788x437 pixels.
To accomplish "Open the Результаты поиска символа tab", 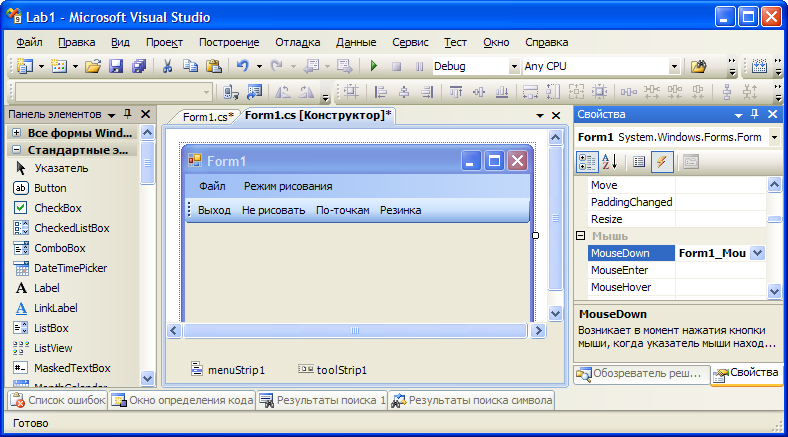I will tap(472, 400).
